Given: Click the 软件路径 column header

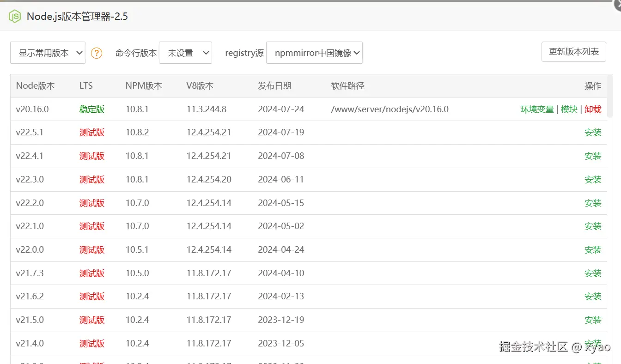Looking at the screenshot, I should [347, 86].
